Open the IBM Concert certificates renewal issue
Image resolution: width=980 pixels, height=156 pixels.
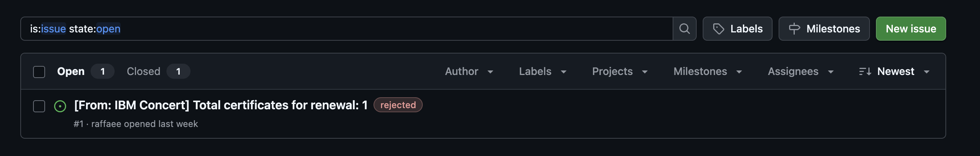(221, 105)
